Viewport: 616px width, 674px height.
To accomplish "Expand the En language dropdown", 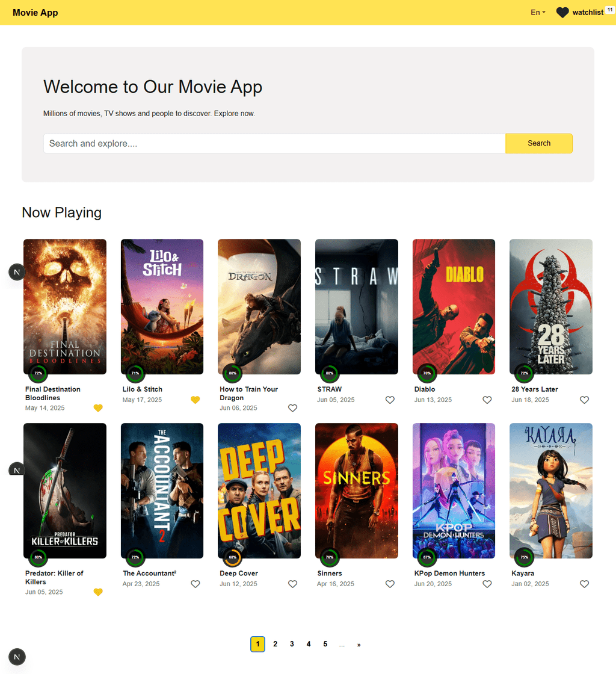I will point(538,13).
